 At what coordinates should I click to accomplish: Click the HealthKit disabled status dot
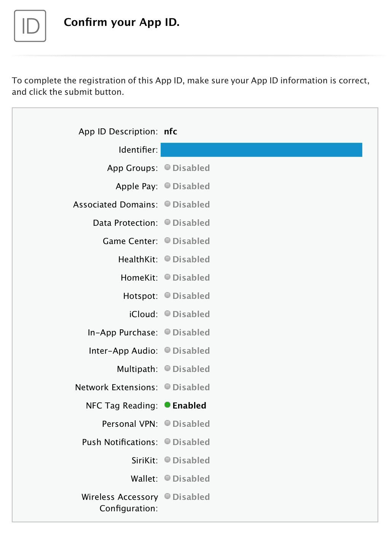click(167, 259)
